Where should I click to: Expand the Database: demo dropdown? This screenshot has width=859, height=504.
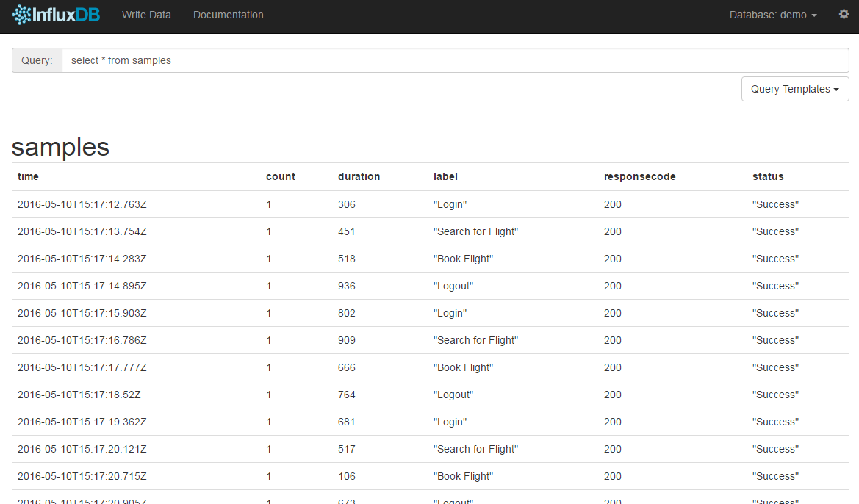click(x=772, y=15)
